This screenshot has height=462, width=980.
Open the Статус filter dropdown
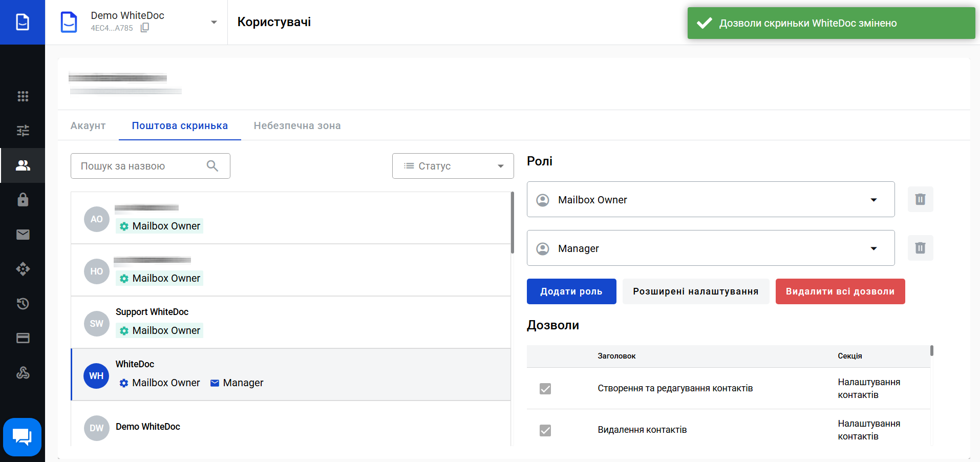(x=453, y=166)
